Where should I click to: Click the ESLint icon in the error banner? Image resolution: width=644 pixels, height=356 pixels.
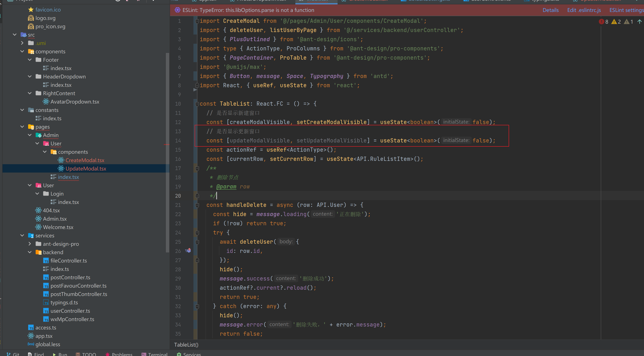click(178, 10)
